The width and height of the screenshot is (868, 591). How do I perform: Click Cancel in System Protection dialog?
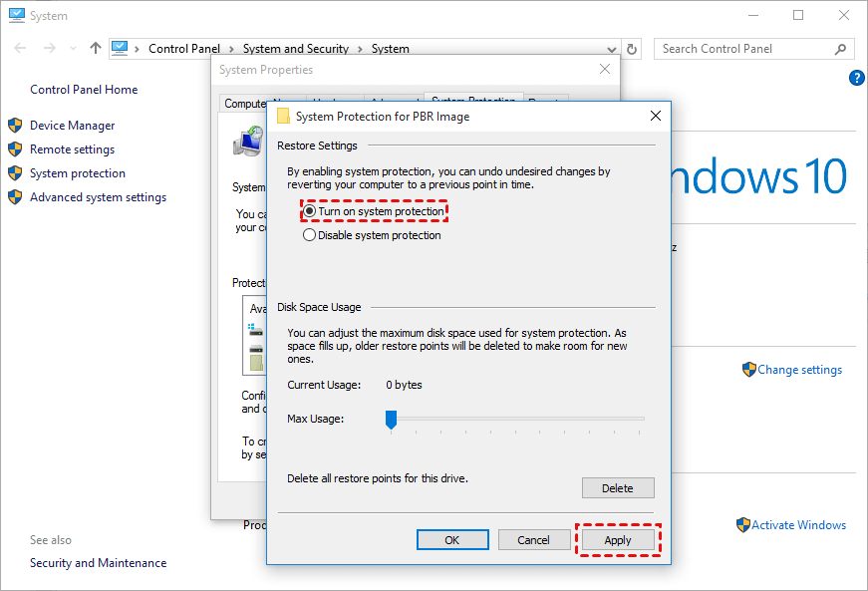533,540
